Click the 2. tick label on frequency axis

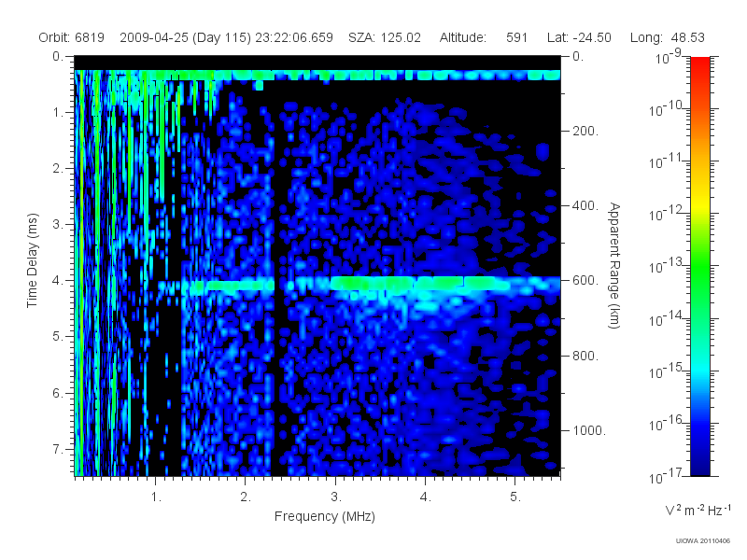click(246, 497)
